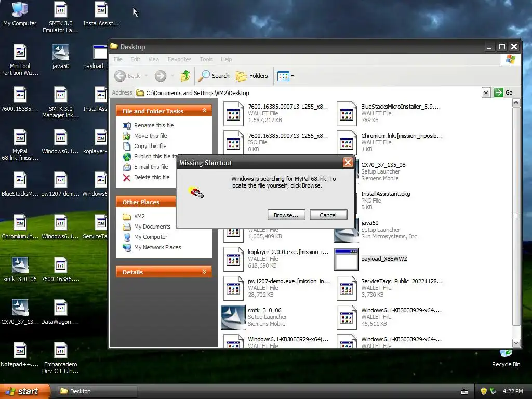Image resolution: width=532 pixels, height=399 pixels.
Task: Open Search in the Explorer toolbar
Action: coord(214,76)
